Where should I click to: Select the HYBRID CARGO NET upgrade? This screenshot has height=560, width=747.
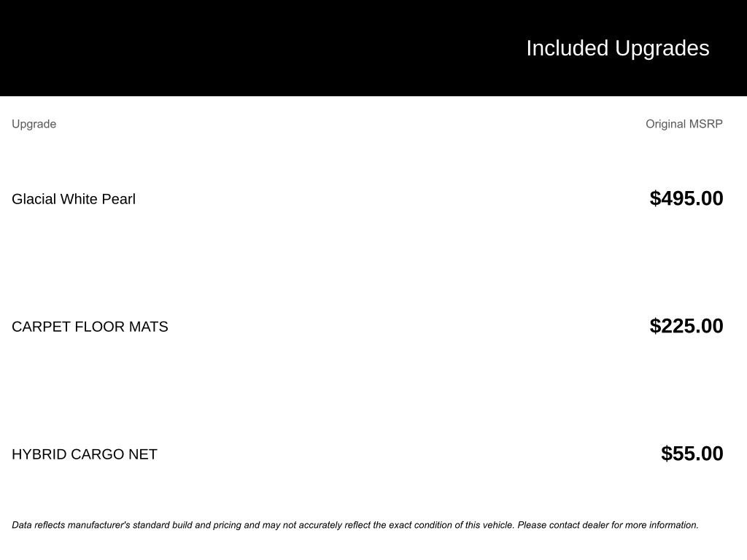pos(85,454)
